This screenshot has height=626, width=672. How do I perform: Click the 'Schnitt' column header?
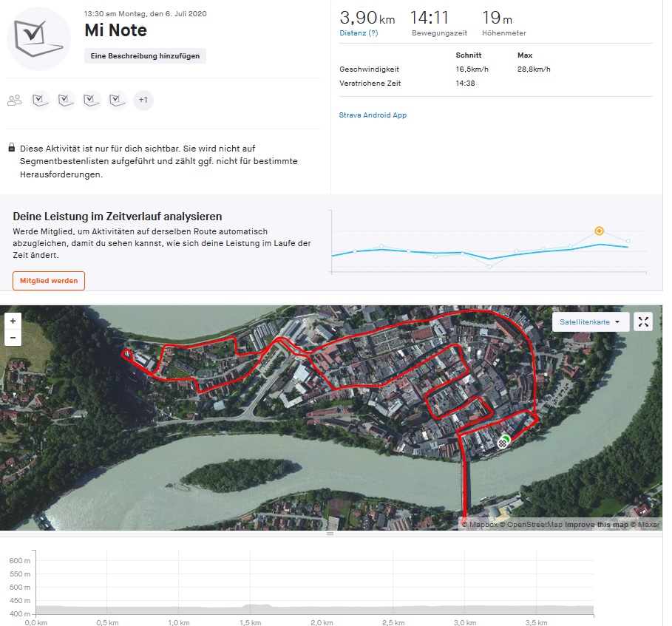coord(469,55)
